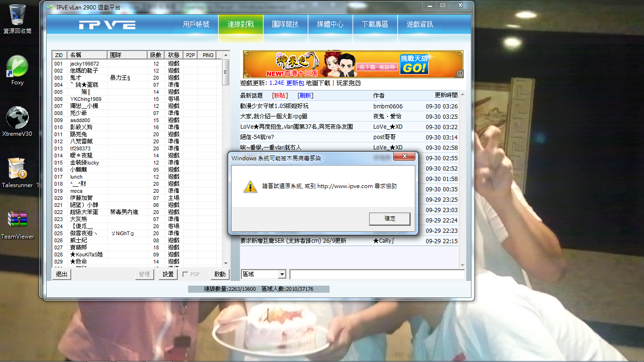Open the 玩家抱怨 link
Image resolution: width=644 pixels, height=362 pixels.
pos(348,83)
